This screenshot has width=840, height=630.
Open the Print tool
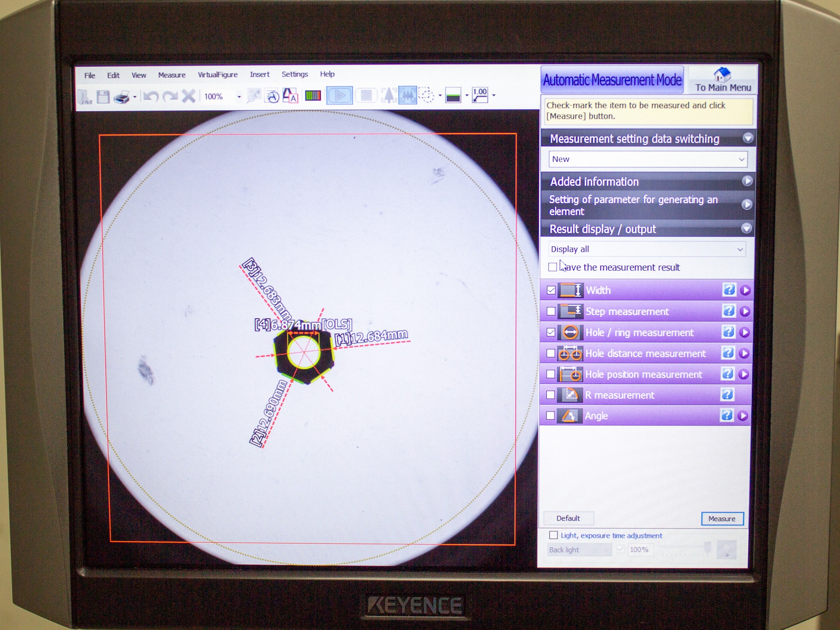[x=122, y=96]
